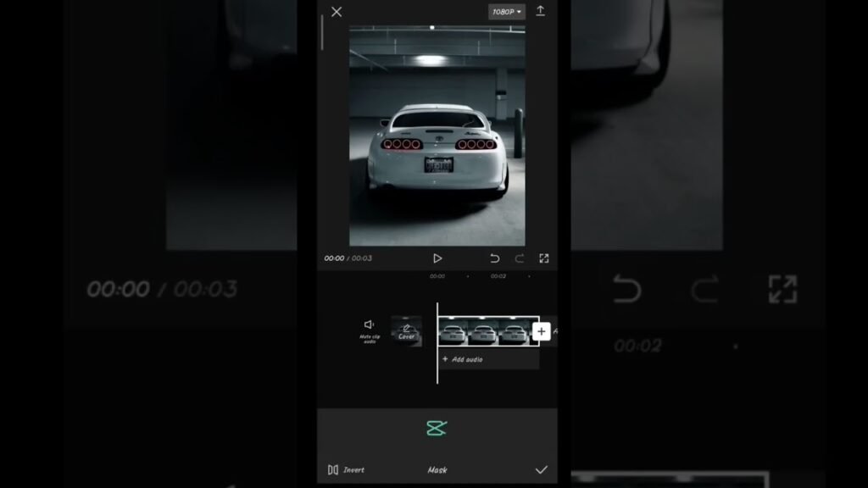Play the video preview
This screenshot has height=488, width=868.
[437, 258]
